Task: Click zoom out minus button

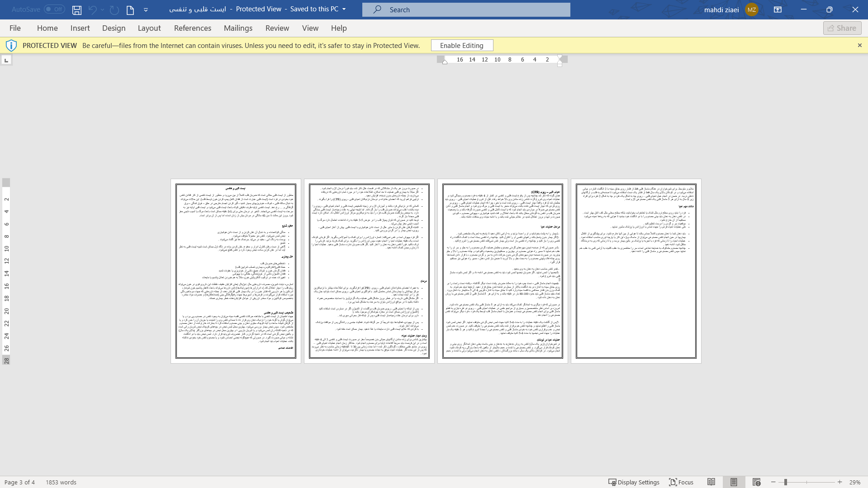Action: click(x=773, y=482)
